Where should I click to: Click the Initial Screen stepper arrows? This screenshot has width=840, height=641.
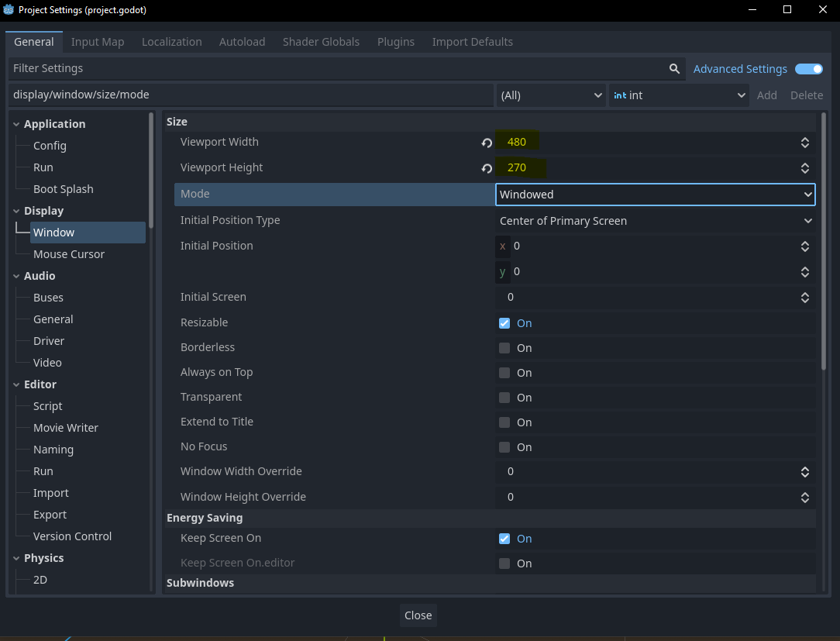pyautogui.click(x=805, y=298)
